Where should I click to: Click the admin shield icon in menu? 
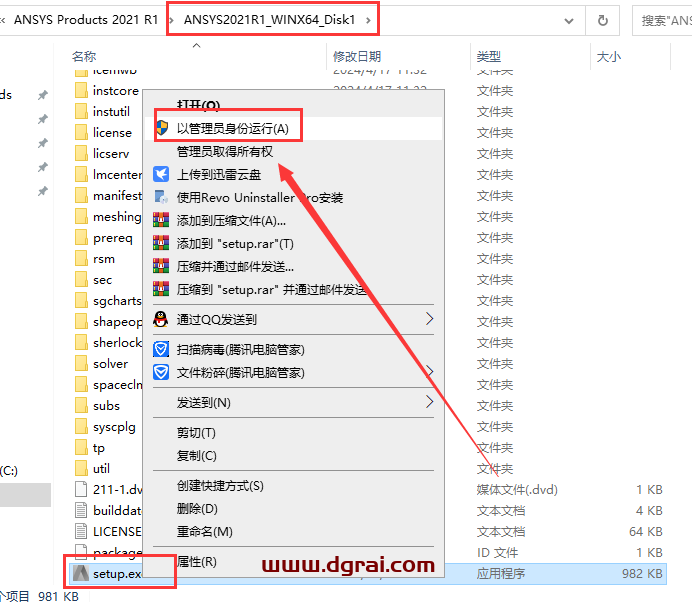pyautogui.click(x=162, y=128)
